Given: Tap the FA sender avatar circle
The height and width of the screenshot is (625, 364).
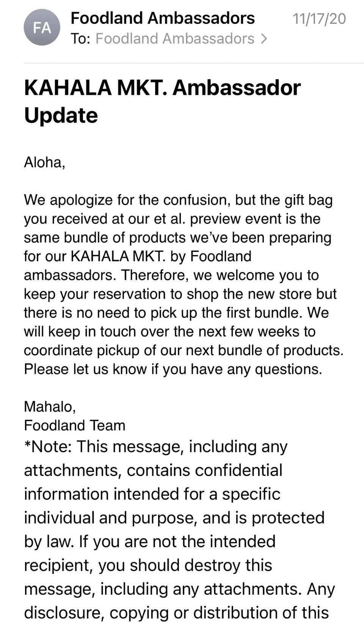Looking at the screenshot, I should pos(42,28).
